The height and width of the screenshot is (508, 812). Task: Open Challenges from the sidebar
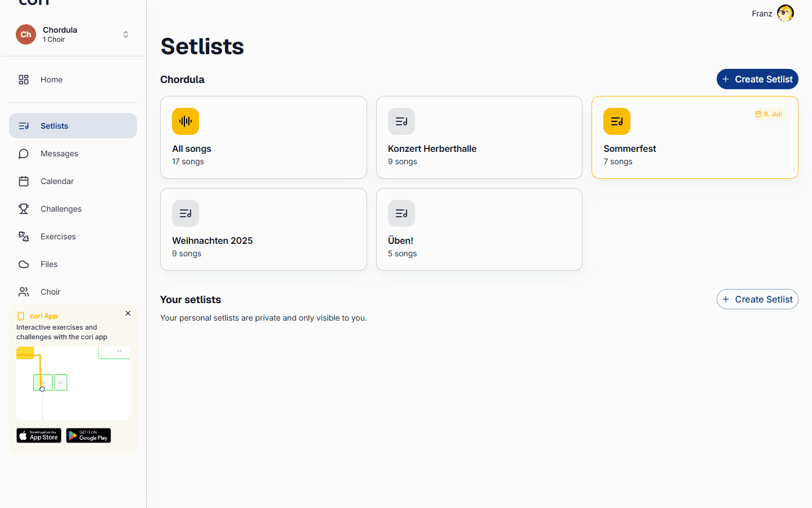tap(73, 209)
